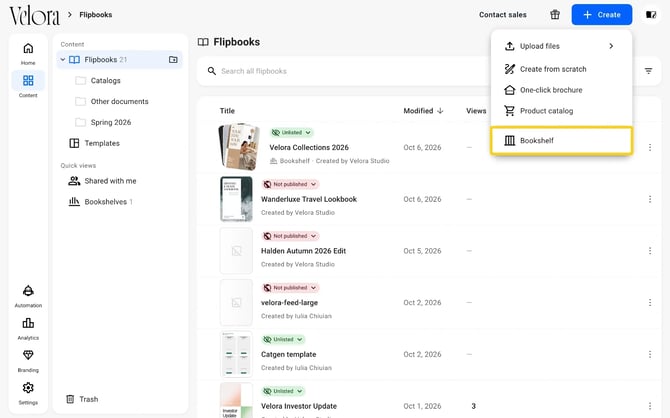Open options menu for Halden Autumn 2026 Edit
The height and width of the screenshot is (418, 670).
[649, 251]
